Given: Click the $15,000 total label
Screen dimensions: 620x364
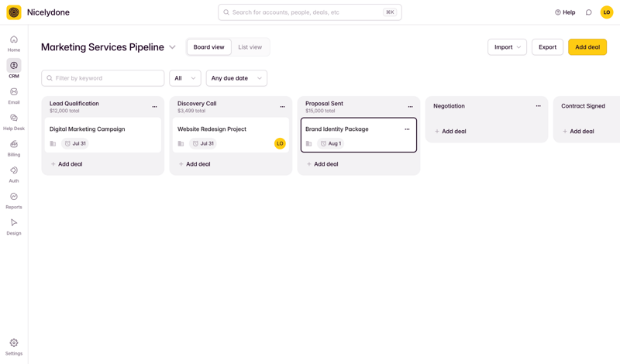Looking at the screenshot, I should [320, 111].
